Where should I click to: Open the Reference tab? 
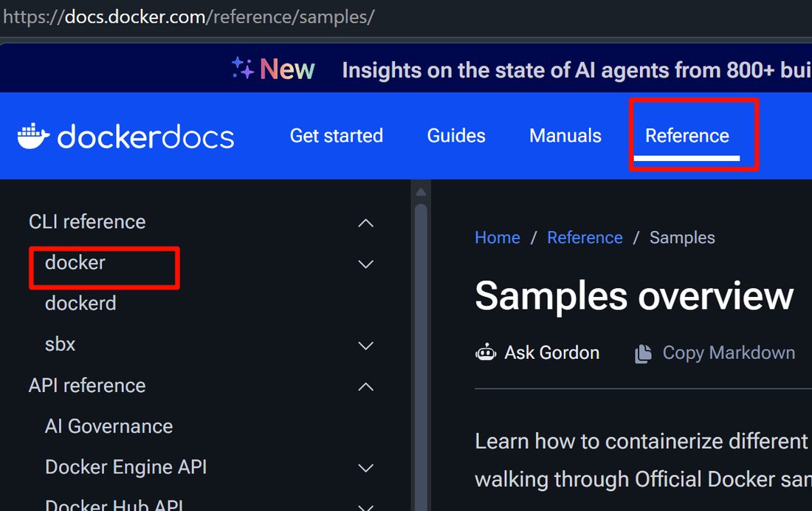(x=687, y=136)
